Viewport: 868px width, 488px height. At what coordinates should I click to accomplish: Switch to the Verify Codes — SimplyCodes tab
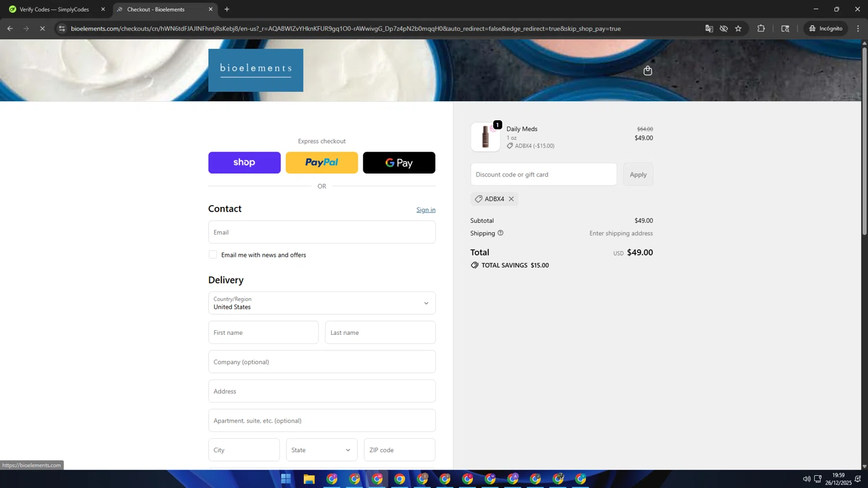click(54, 9)
